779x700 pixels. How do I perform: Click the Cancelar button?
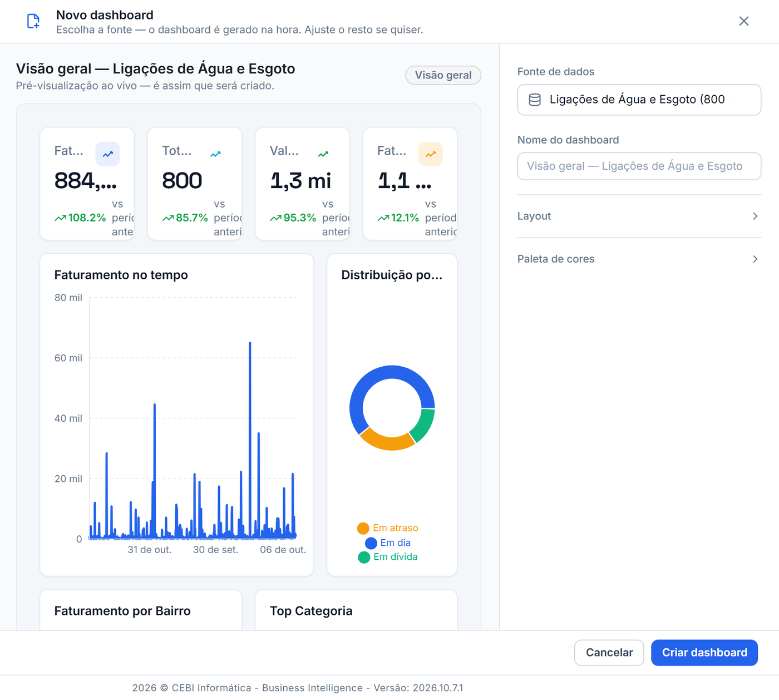609,653
